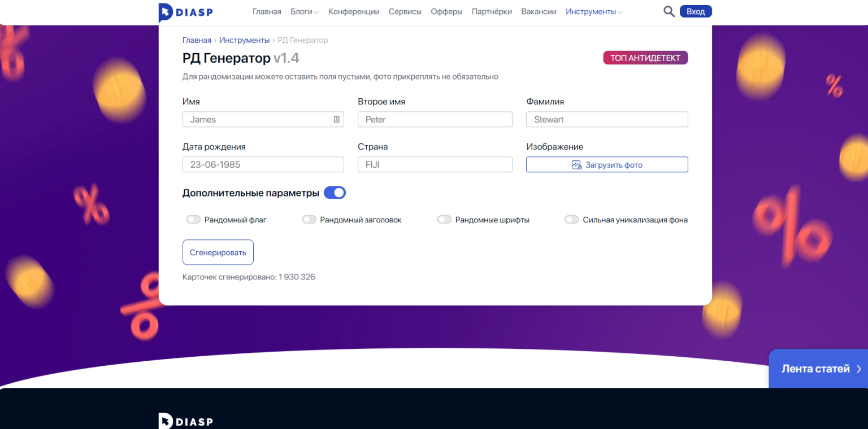Image resolution: width=868 pixels, height=429 pixels.
Task: Follow Главная breadcrumb link
Action: pyautogui.click(x=197, y=40)
